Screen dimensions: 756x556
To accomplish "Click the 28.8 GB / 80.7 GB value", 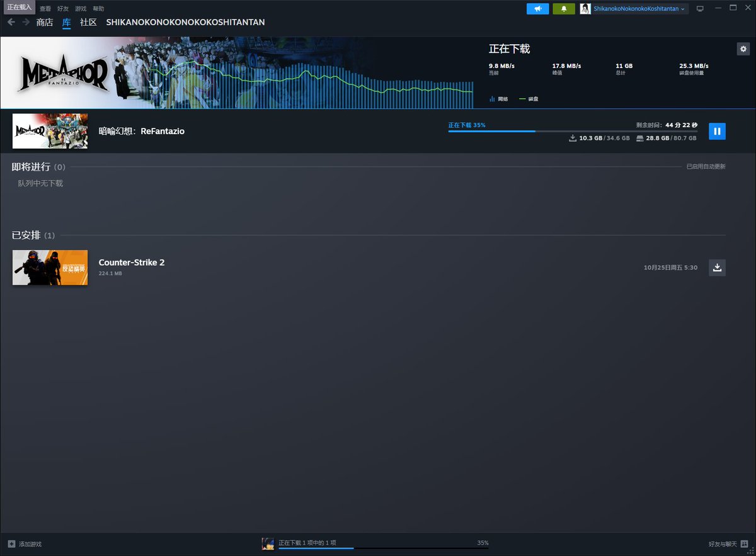I will coord(672,138).
